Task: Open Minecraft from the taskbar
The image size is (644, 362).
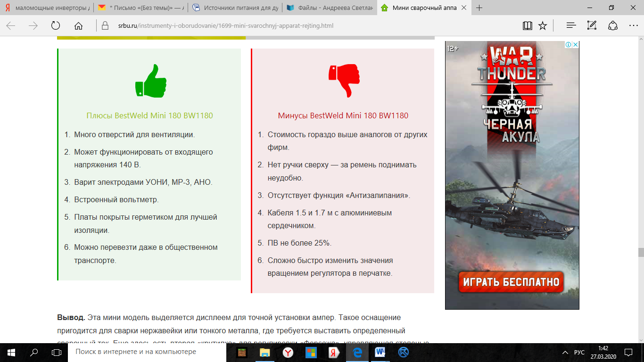Action: coord(242,352)
